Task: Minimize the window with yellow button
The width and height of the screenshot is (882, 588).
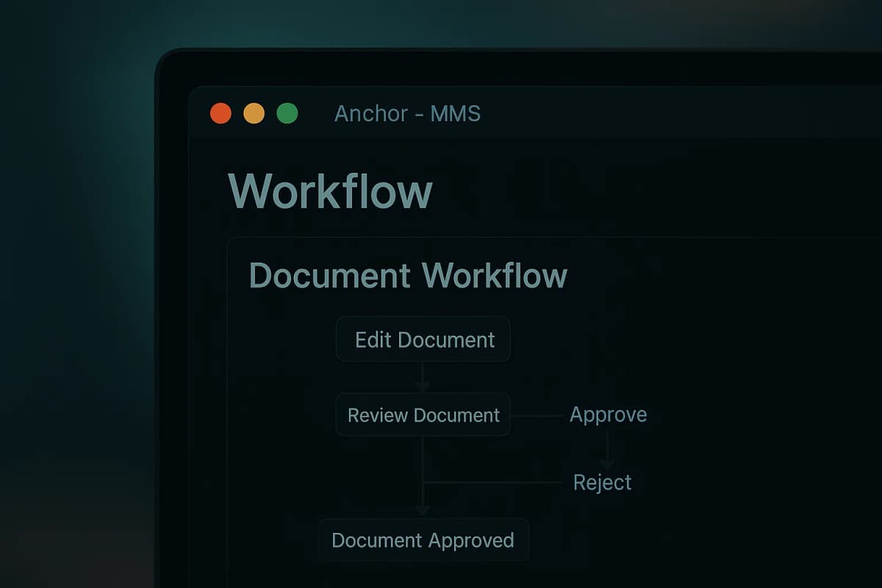Action: click(x=254, y=113)
